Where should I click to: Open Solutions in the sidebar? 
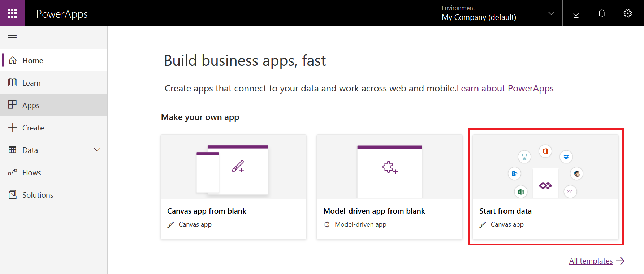(x=38, y=195)
